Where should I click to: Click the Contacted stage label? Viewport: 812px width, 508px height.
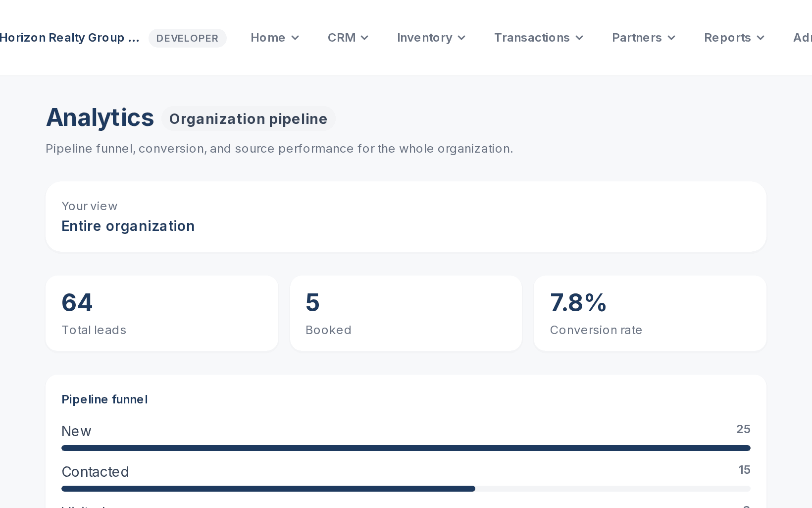[x=95, y=472]
